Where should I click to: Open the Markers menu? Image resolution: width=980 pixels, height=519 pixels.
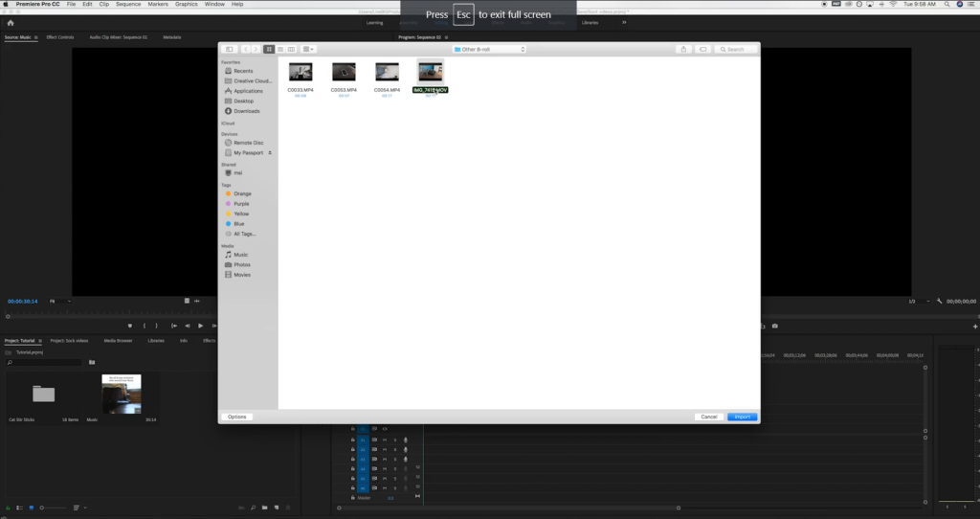(x=158, y=4)
